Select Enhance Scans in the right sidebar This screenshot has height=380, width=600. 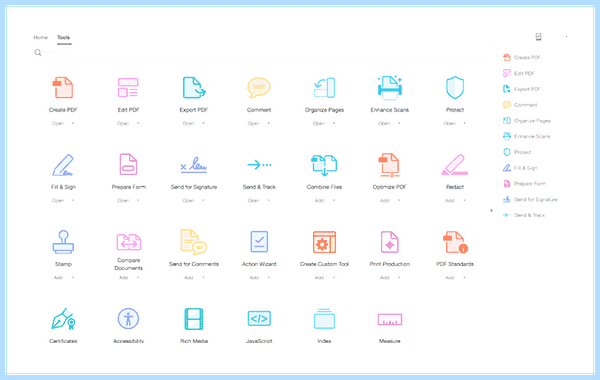pyautogui.click(x=526, y=136)
